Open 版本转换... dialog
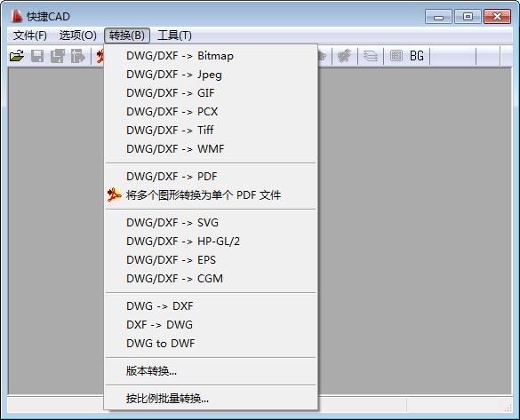Screen dimensions: 520x420 click(211, 371)
